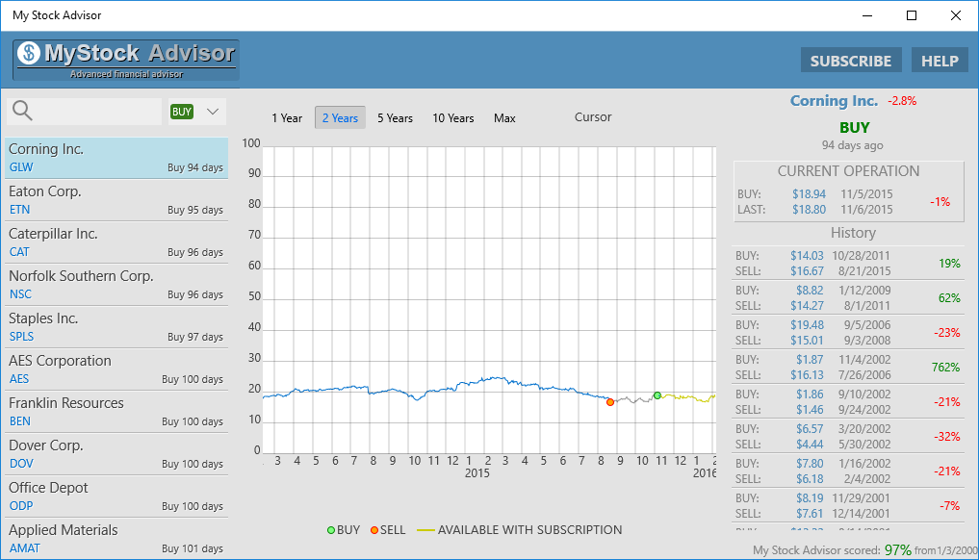Viewport: 979px width, 560px height.
Task: Click the Cursor option above chart
Action: [593, 116]
